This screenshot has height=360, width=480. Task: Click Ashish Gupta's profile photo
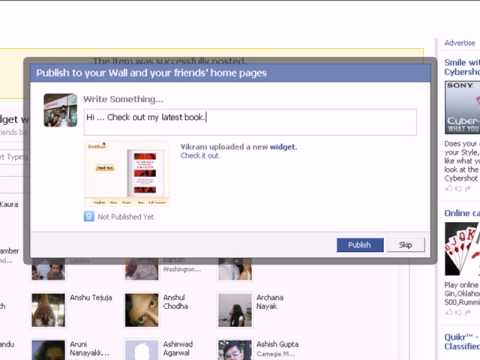(x=235, y=350)
